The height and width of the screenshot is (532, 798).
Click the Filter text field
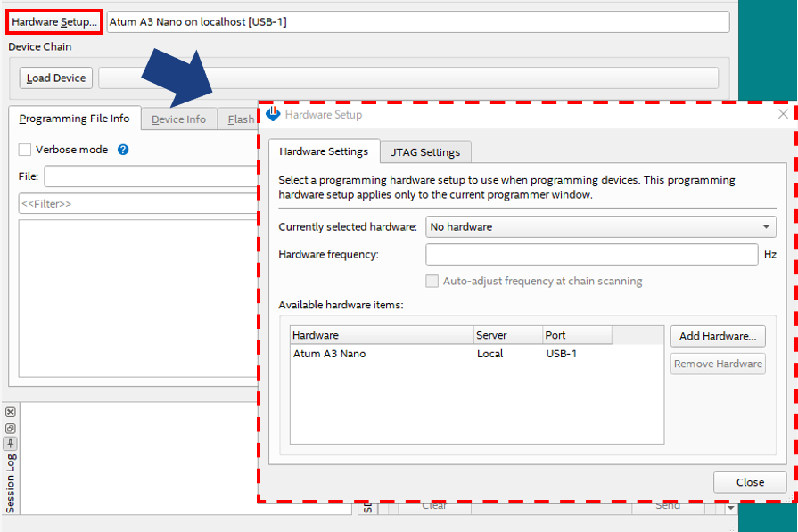[138, 204]
